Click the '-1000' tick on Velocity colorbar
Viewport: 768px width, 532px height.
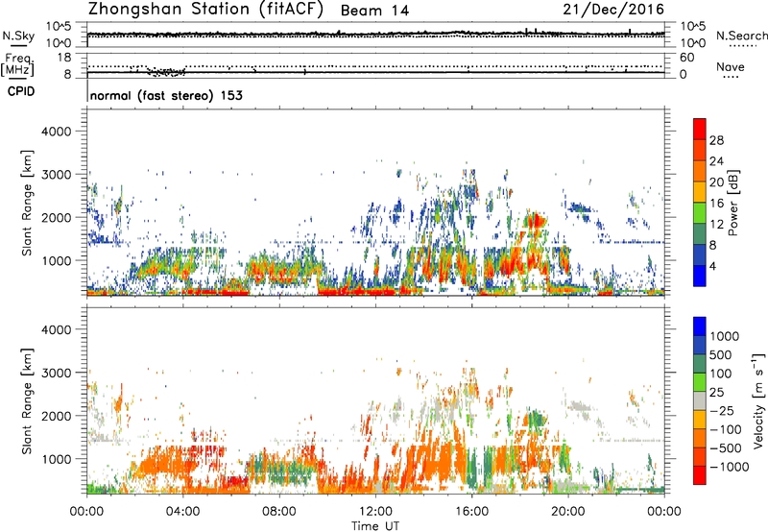pos(730,467)
